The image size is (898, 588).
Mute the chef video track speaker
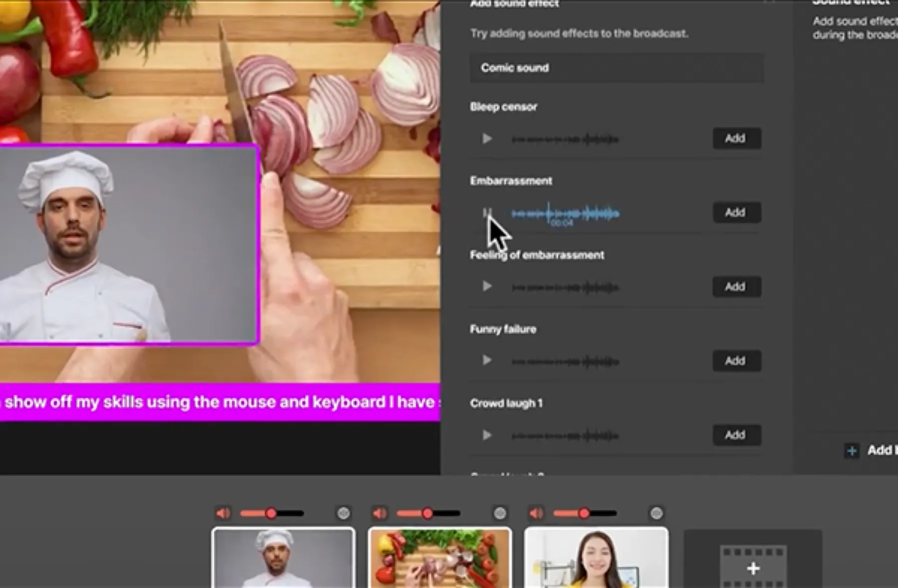[223, 512]
